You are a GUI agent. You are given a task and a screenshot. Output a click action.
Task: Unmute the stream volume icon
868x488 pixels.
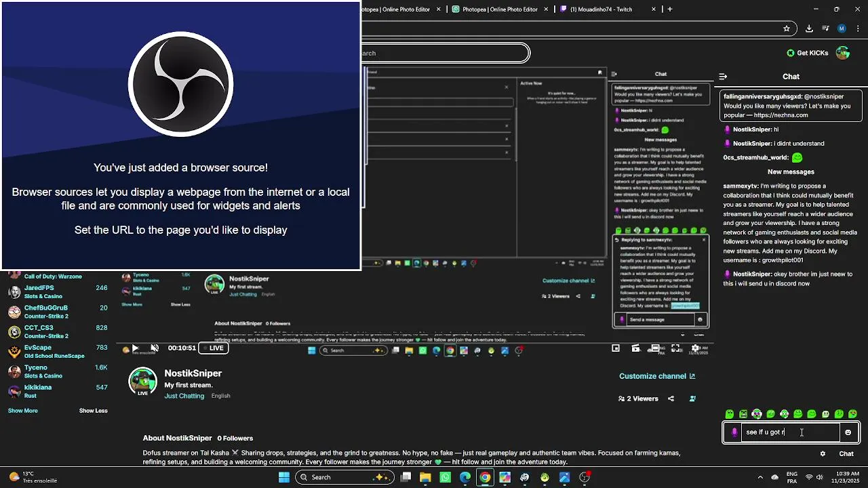click(x=155, y=348)
